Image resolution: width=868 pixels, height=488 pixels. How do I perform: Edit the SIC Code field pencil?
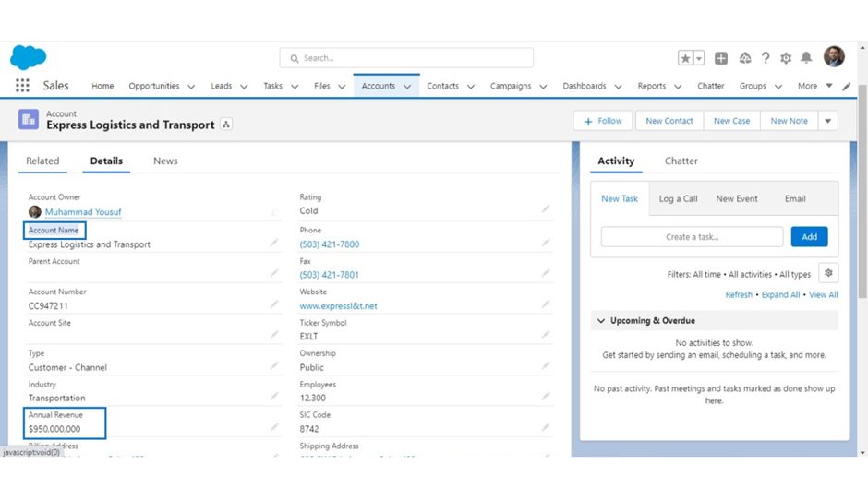pos(545,427)
